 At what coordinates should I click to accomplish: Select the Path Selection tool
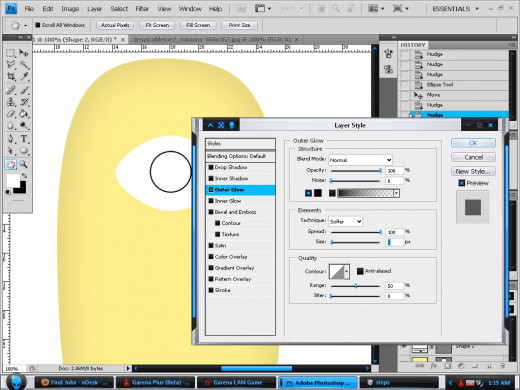(10, 151)
